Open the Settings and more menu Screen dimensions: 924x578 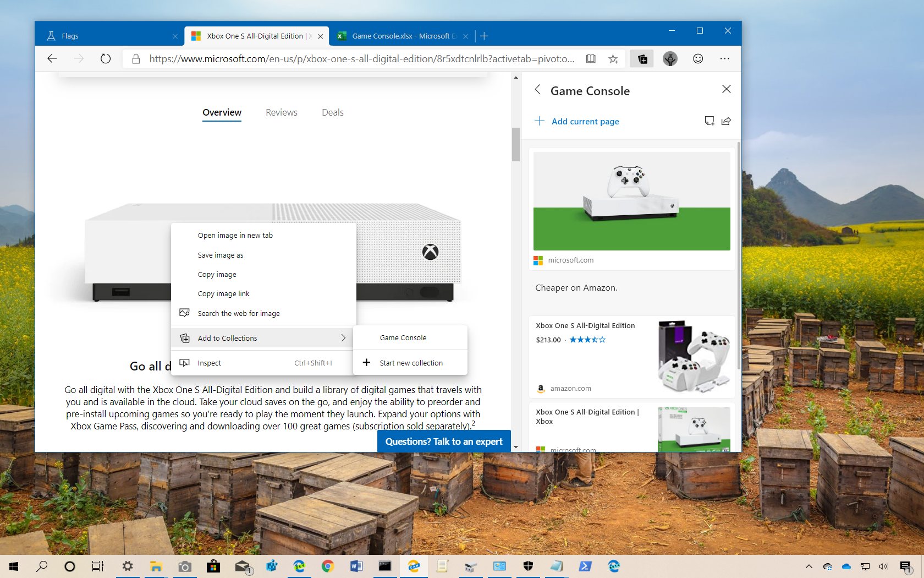(x=725, y=59)
